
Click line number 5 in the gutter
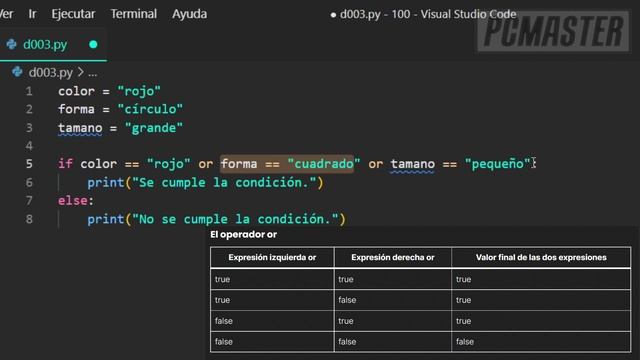pyautogui.click(x=29, y=164)
